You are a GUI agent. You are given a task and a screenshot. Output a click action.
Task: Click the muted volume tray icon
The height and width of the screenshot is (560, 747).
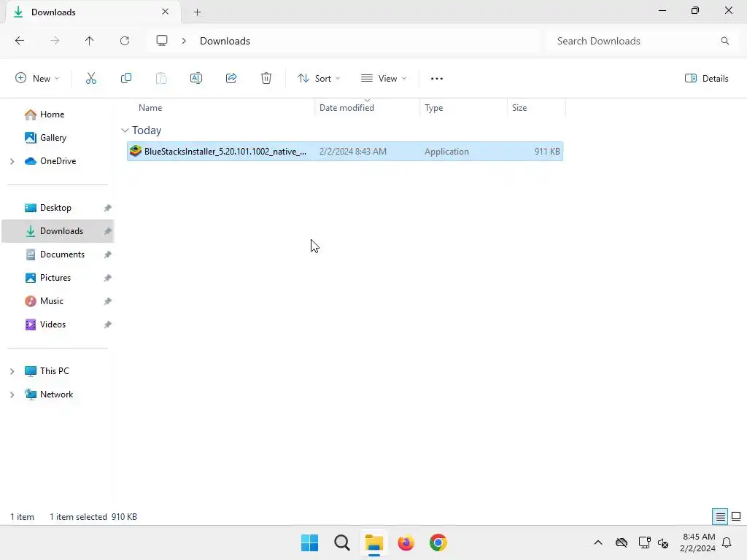pyautogui.click(x=663, y=542)
